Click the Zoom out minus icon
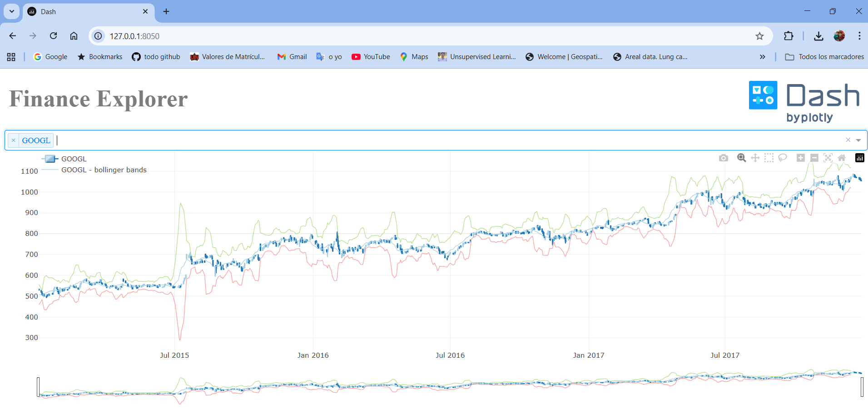This screenshot has width=868, height=410. [814, 158]
